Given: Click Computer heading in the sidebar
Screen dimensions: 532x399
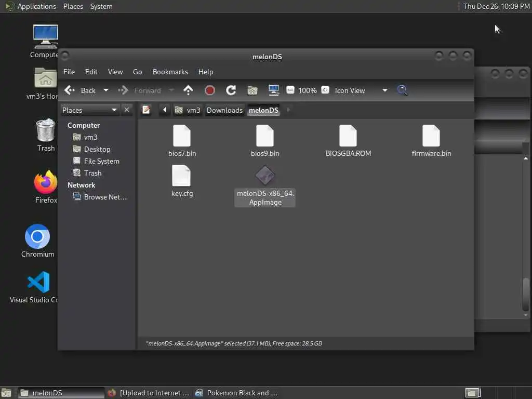Looking at the screenshot, I should (84, 126).
